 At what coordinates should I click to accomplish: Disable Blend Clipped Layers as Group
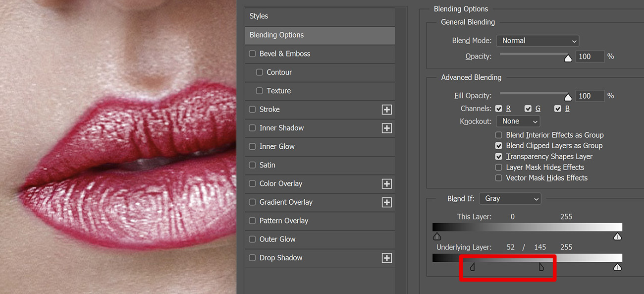(498, 145)
